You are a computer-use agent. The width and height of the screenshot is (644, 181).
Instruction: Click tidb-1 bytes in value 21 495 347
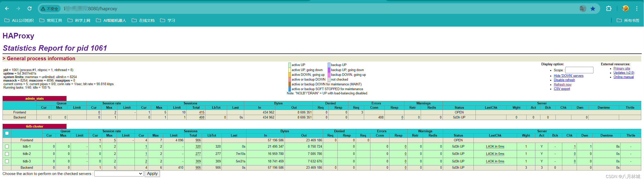click(276, 146)
